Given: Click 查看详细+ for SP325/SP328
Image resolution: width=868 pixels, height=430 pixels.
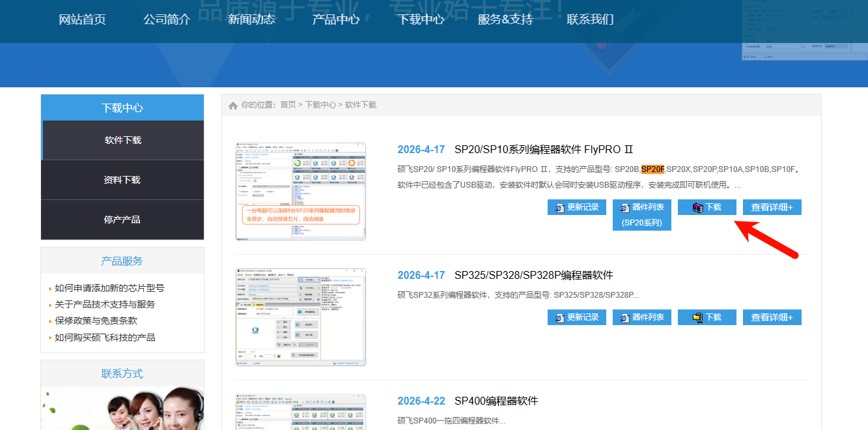Looking at the screenshot, I should click(772, 317).
